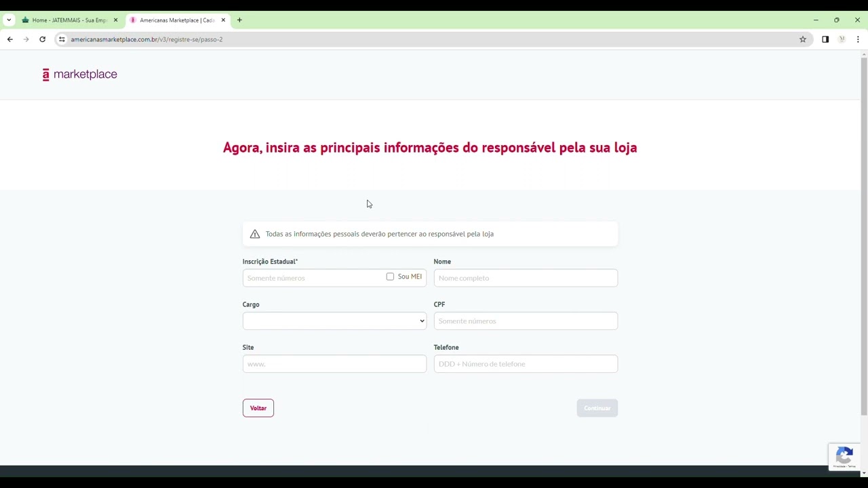Viewport: 868px width, 488px height.
Task: Restore down the browser window
Action: pyautogui.click(x=837, y=20)
